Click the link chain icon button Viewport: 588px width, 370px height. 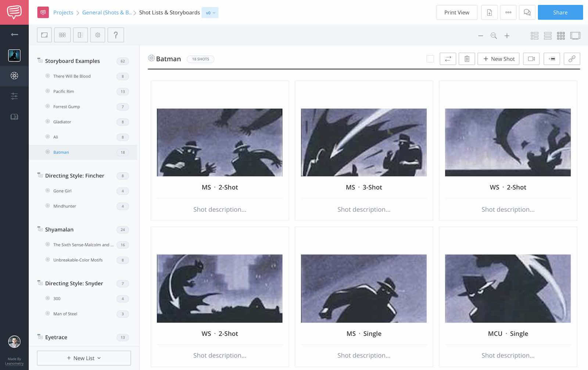tap(572, 59)
